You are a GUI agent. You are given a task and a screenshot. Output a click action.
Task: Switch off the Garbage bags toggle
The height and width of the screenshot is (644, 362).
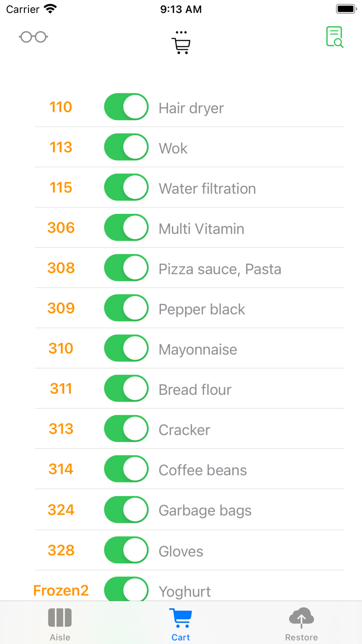pos(126,509)
